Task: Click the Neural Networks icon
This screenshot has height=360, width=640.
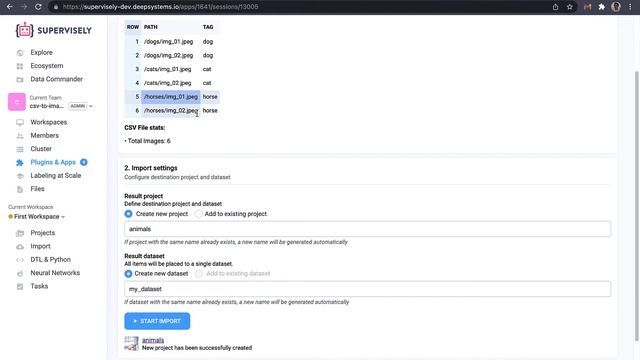Action: (x=20, y=273)
